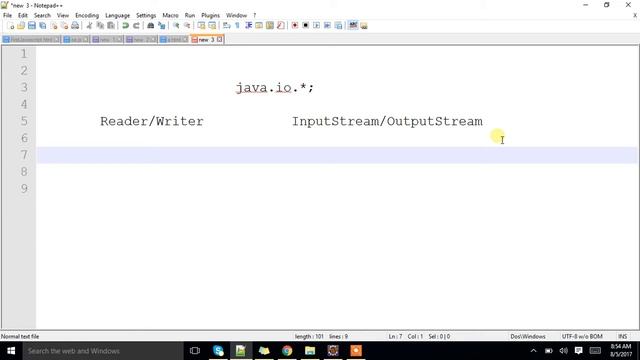640x360 pixels.
Task: Open Find with the binoculars icon
Action: click(x=151, y=26)
